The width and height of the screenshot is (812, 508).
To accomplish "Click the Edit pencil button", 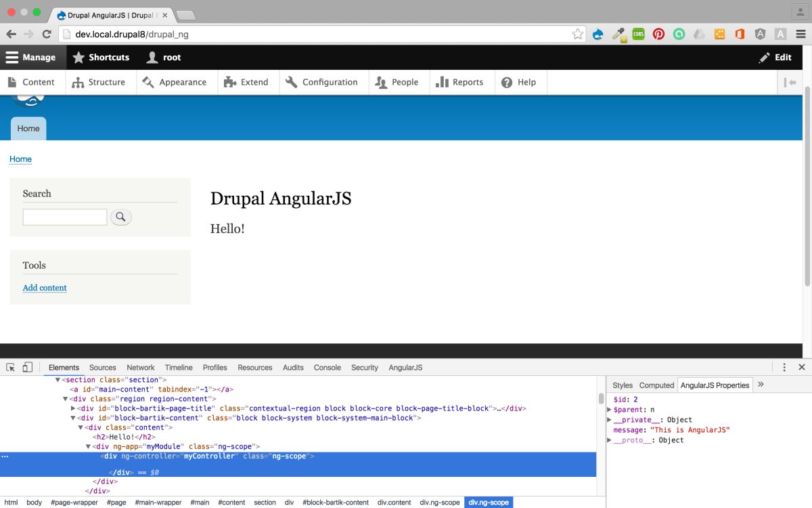I will [x=775, y=58].
